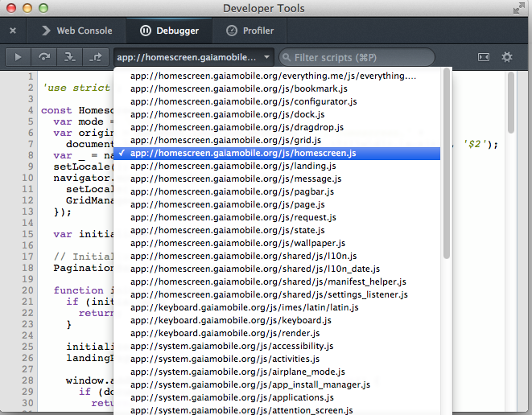Select attention_screen.js script
The height and width of the screenshot is (415, 532).
coord(277,410)
